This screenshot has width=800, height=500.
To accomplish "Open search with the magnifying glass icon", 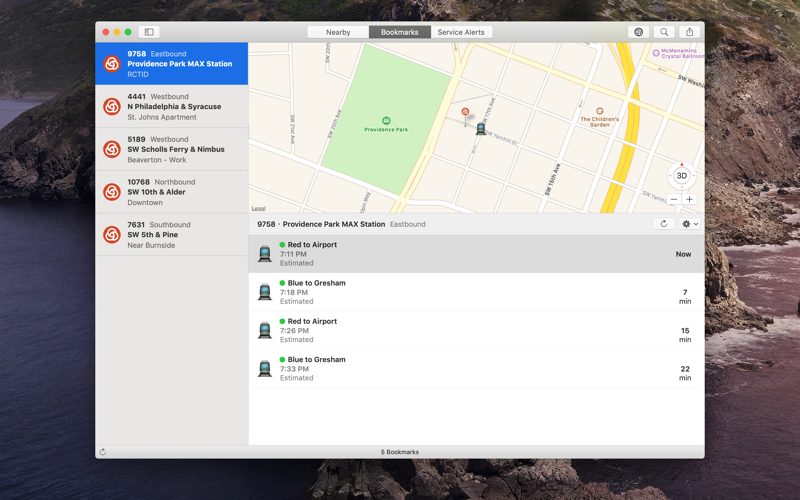I will pyautogui.click(x=664, y=32).
